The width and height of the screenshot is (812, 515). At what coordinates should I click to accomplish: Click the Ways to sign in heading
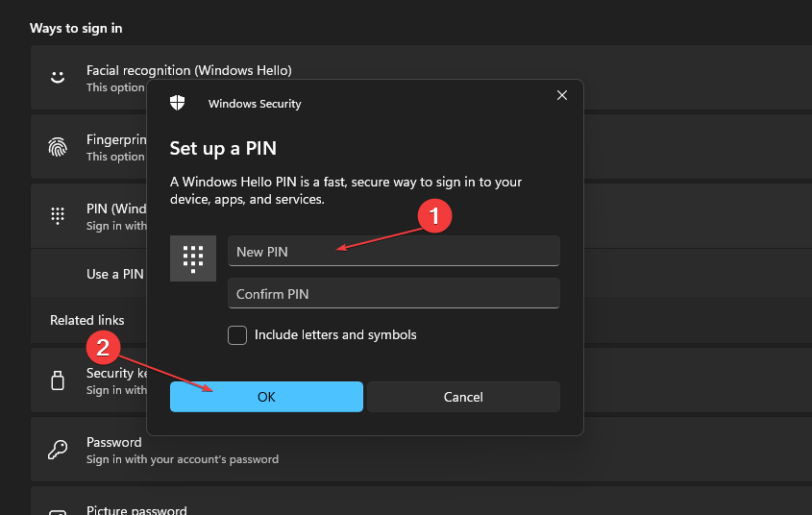click(x=76, y=28)
